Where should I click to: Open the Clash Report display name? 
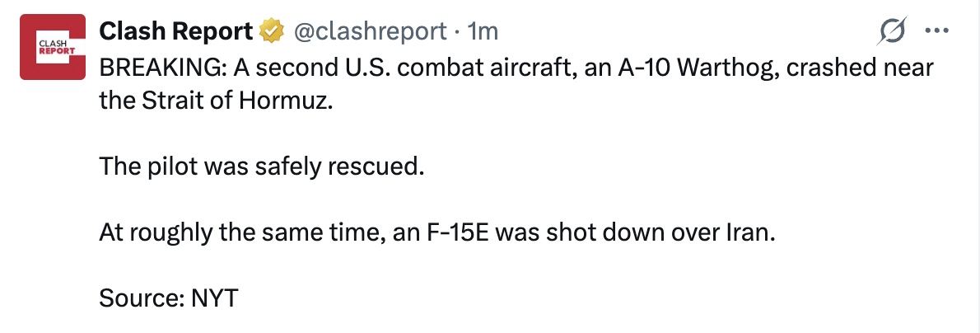pos(175,30)
